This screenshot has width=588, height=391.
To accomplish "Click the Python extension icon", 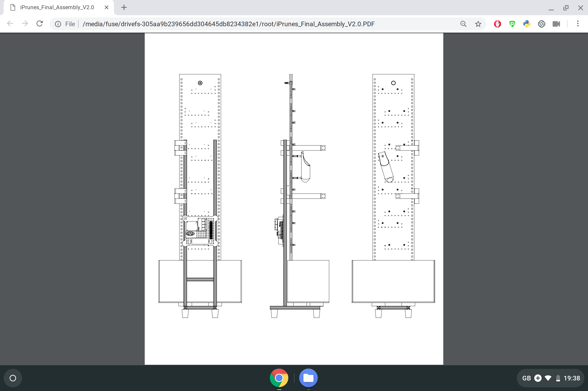I will (x=526, y=24).
